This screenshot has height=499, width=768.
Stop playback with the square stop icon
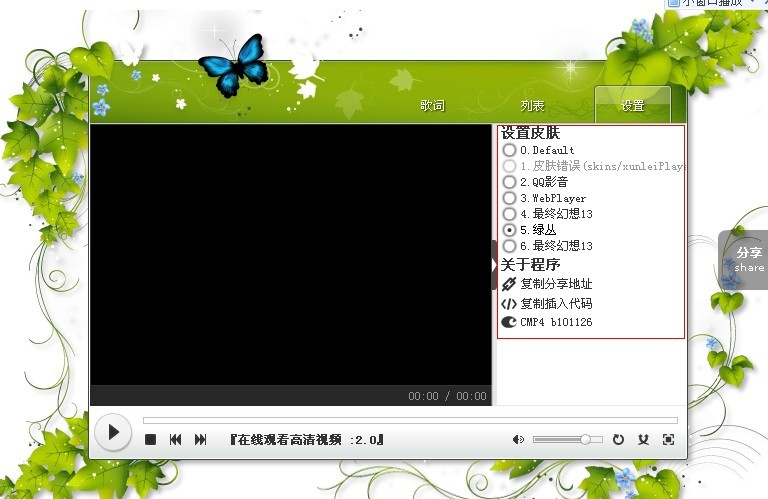pyautogui.click(x=150, y=440)
